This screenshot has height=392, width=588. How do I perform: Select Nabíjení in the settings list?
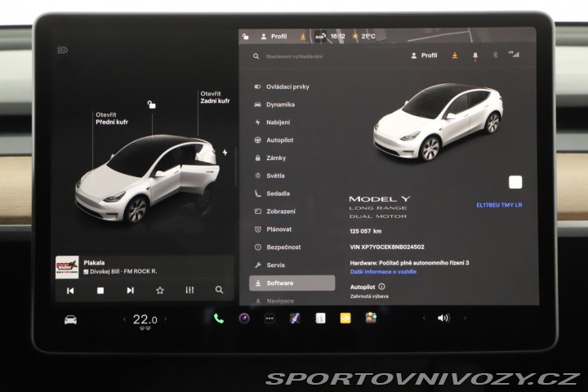(272, 122)
